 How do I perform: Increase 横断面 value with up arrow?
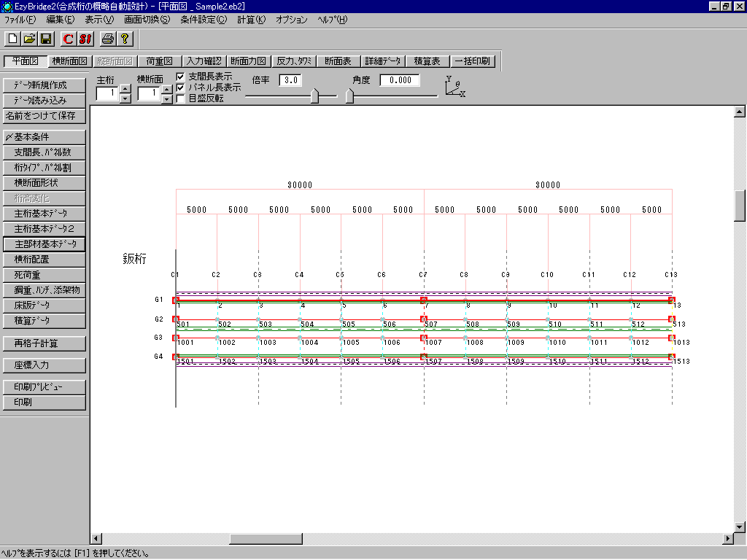coord(167,89)
